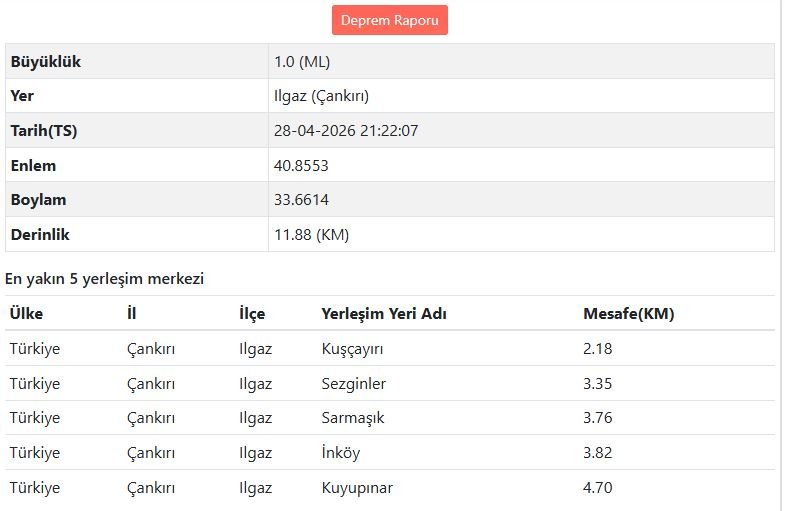Click the Ülke column header
This screenshot has width=785, height=511.
(26, 314)
